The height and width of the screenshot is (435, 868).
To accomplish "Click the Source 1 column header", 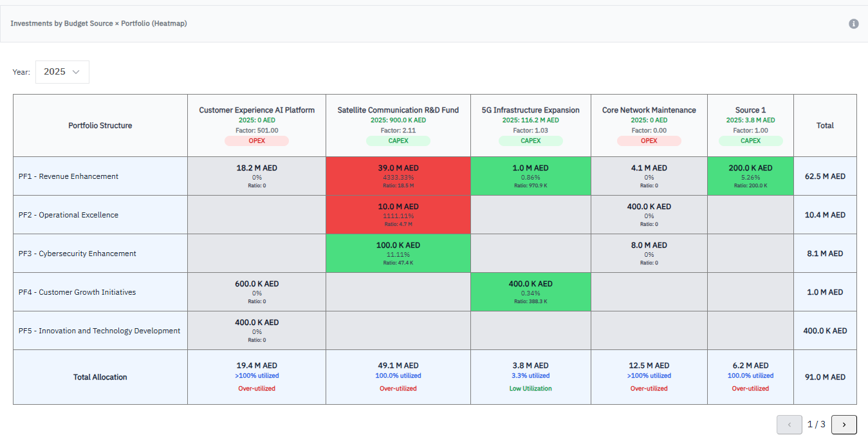I will (750, 110).
